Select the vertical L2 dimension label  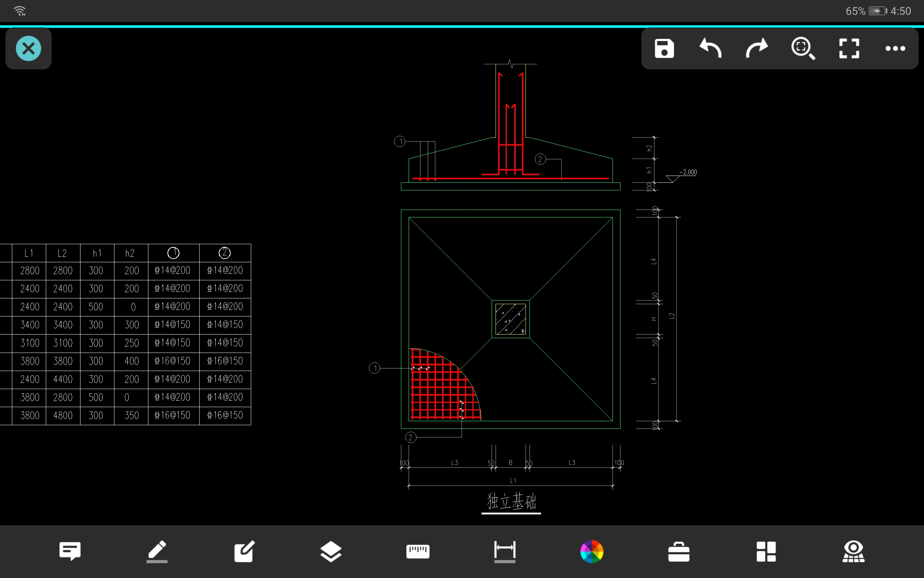pyautogui.click(x=672, y=316)
